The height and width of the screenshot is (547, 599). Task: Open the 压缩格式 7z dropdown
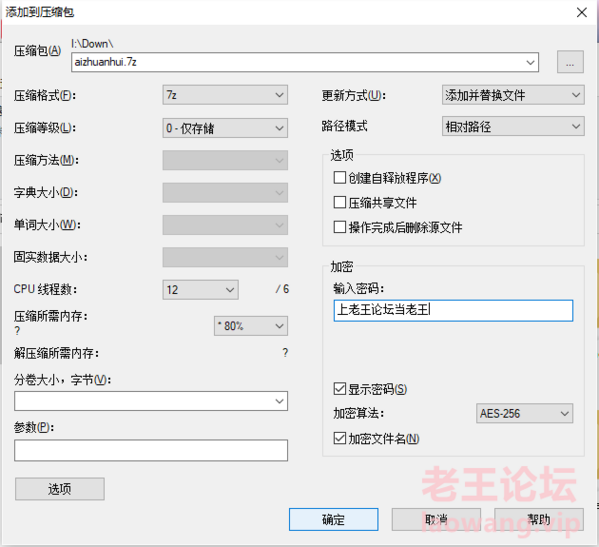click(225, 95)
